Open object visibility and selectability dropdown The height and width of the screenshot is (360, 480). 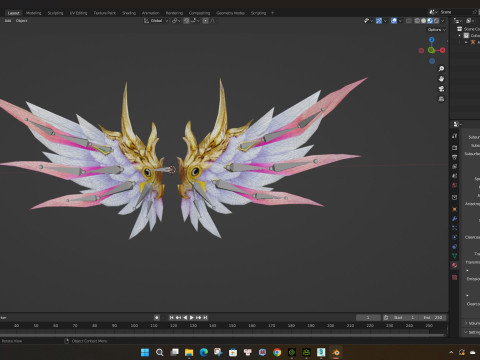point(368,21)
